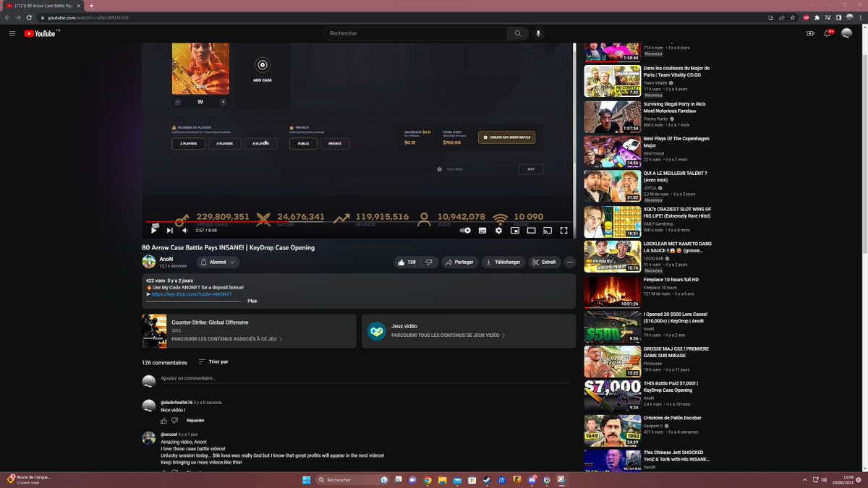Toggle the autoplay switch in the player
The image size is (868, 488).
[465, 230]
